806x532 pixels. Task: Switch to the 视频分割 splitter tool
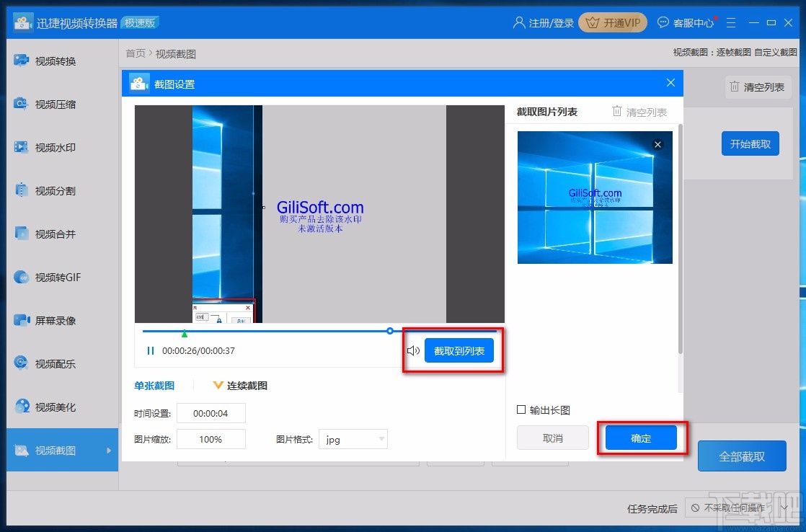point(61,190)
